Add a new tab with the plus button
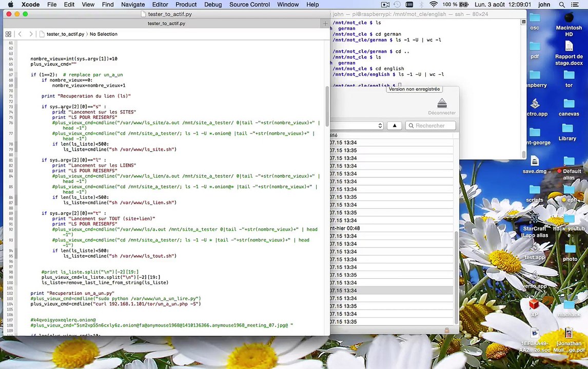 pyautogui.click(x=325, y=24)
